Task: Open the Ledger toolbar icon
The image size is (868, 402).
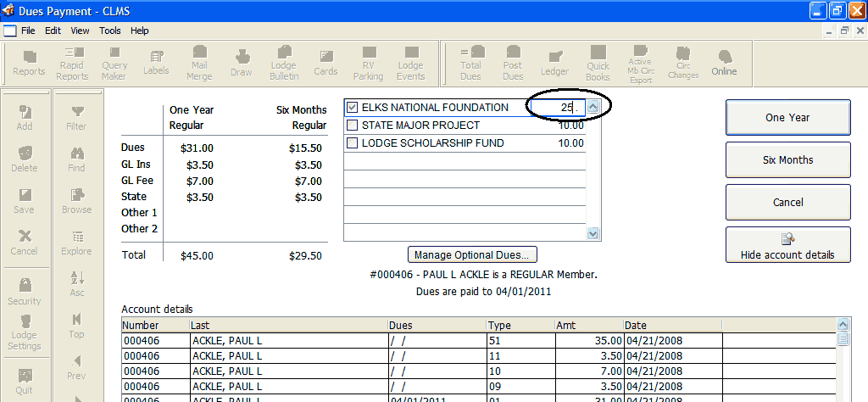Action: point(554,63)
